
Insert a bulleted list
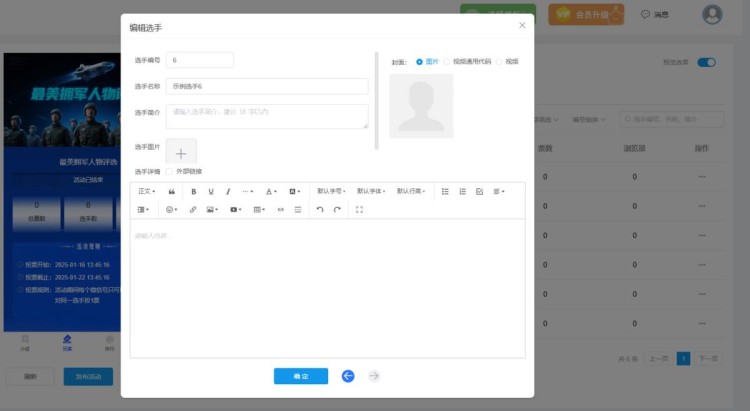coord(445,191)
